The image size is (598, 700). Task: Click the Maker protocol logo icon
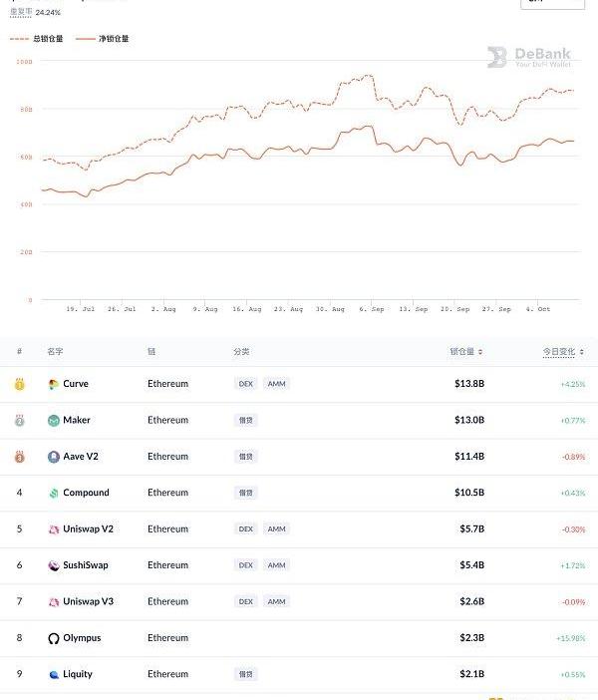pos(54,420)
